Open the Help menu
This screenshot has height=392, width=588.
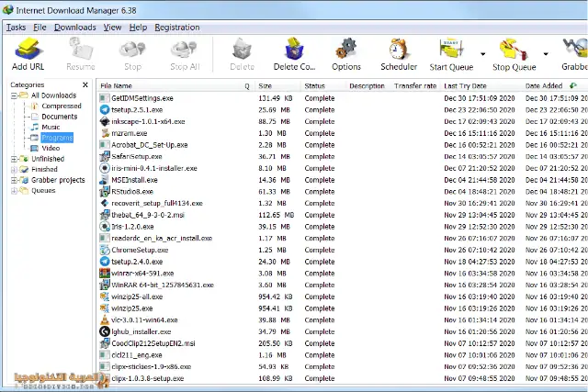pyautogui.click(x=138, y=28)
